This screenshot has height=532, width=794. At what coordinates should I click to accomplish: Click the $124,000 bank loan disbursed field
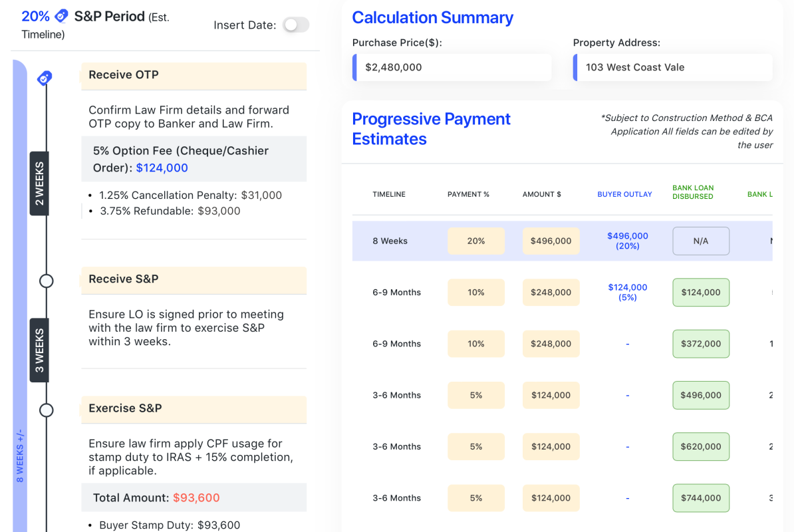pos(701,292)
